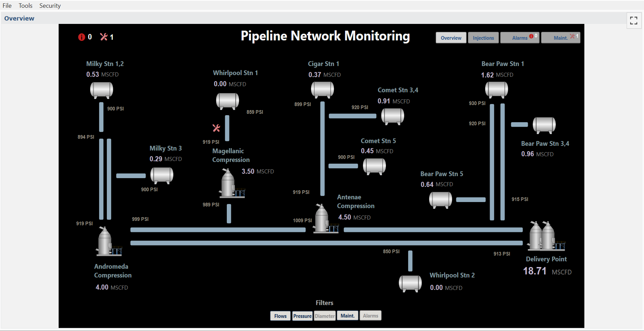
Task: Click the maintenance wrench near Whirlpool Stn 1
Action: 216,128
